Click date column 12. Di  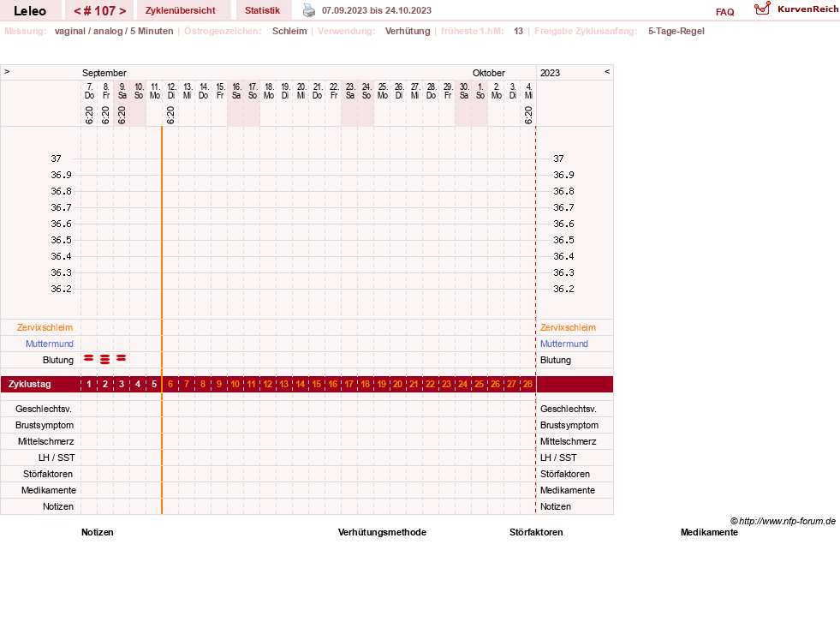[x=171, y=91]
